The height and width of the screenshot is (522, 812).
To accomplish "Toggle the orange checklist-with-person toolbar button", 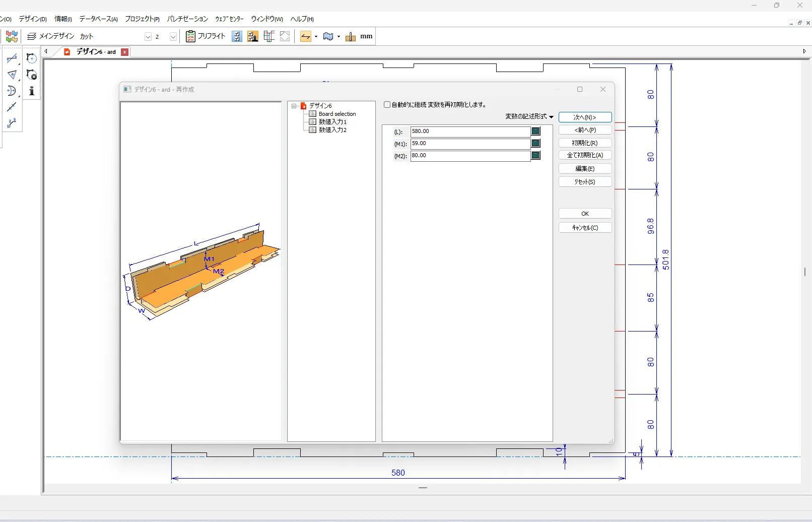I will [253, 36].
